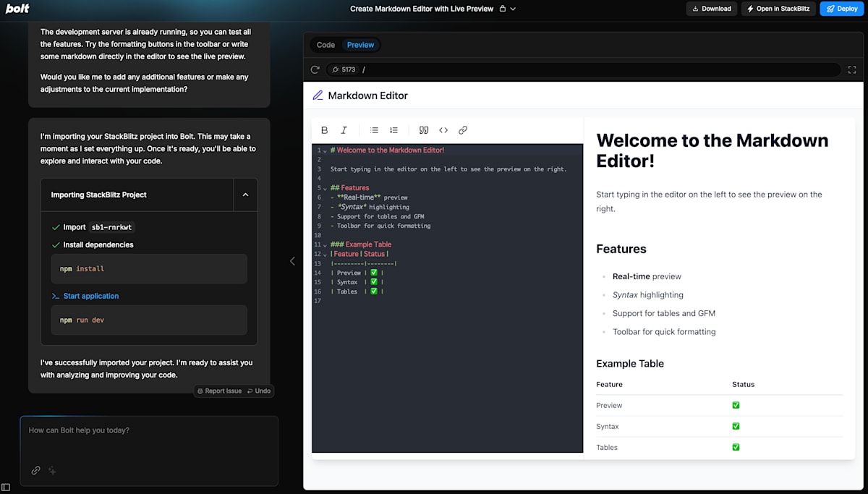Click '### Example Table' line in editor
This screenshot has width=868, height=494.
[361, 244]
